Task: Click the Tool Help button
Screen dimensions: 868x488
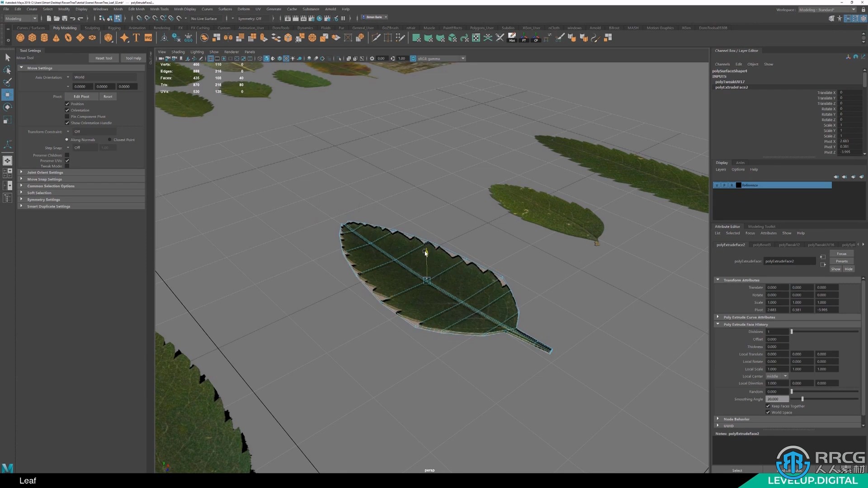Action: tap(133, 58)
